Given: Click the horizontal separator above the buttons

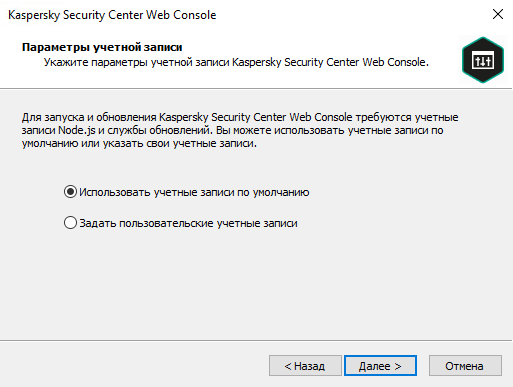Looking at the screenshot, I should 256,341.
